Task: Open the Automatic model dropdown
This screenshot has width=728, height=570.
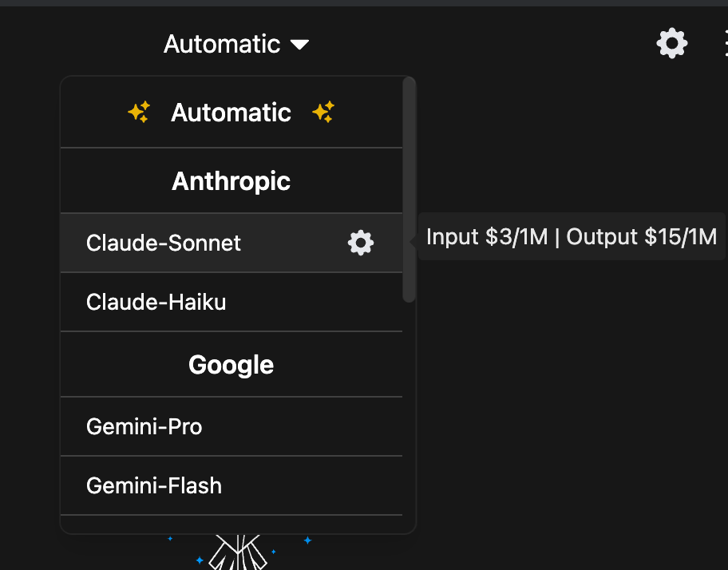Action: click(x=235, y=44)
